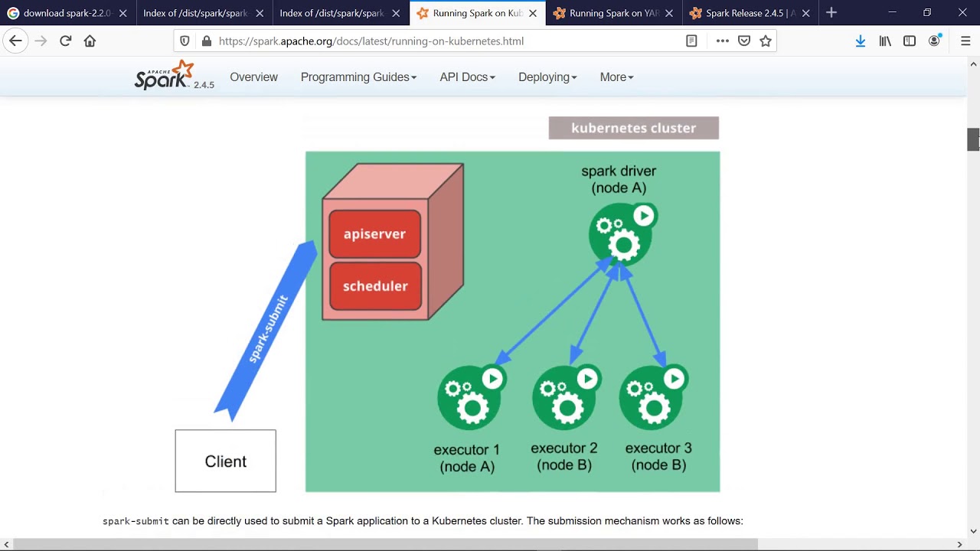
Task: Click the scroll up arrow
Action: pyautogui.click(x=973, y=64)
